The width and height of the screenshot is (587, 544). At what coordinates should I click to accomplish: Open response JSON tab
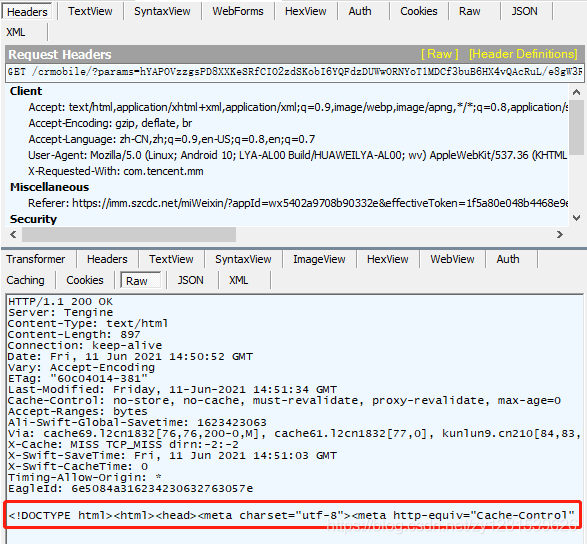pos(190,280)
